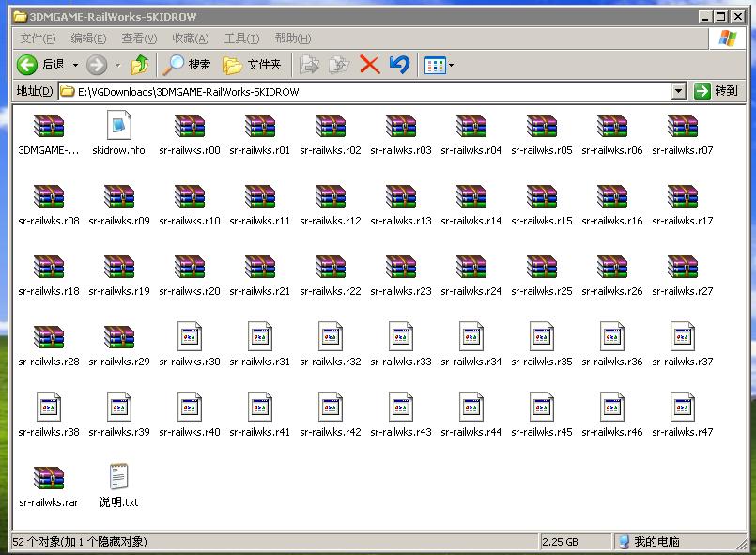Go up one folder level

pos(140,65)
